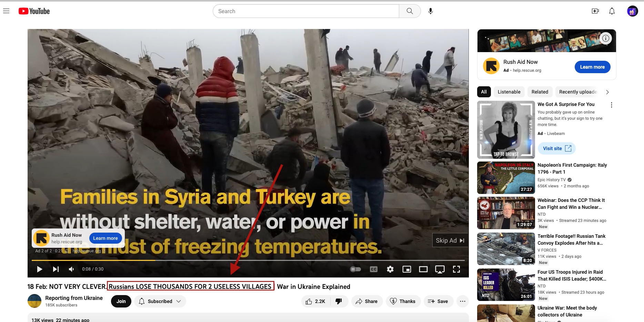This screenshot has height=322, width=644.
Task: Open the hamburger guide menu
Action: tap(6, 11)
